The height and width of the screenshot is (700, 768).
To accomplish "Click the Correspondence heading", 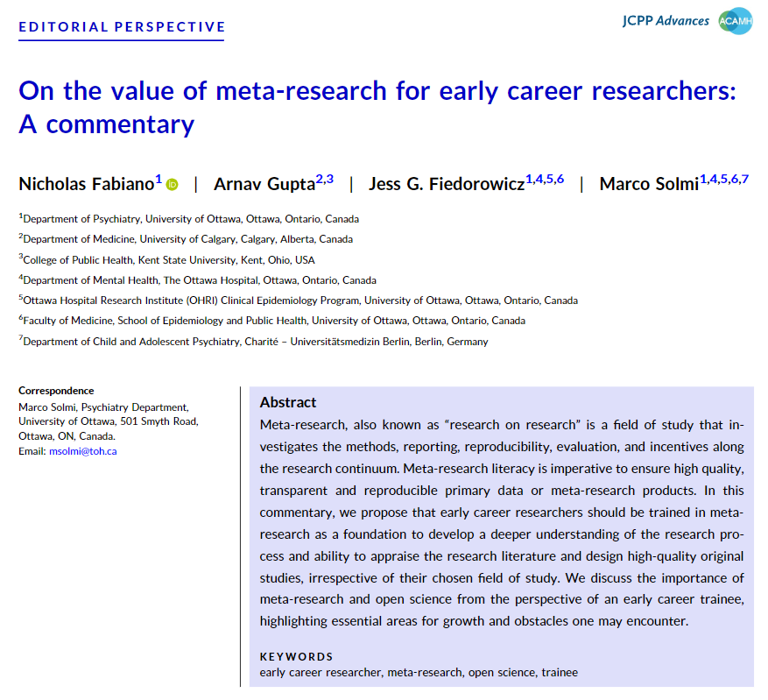I will (56, 391).
